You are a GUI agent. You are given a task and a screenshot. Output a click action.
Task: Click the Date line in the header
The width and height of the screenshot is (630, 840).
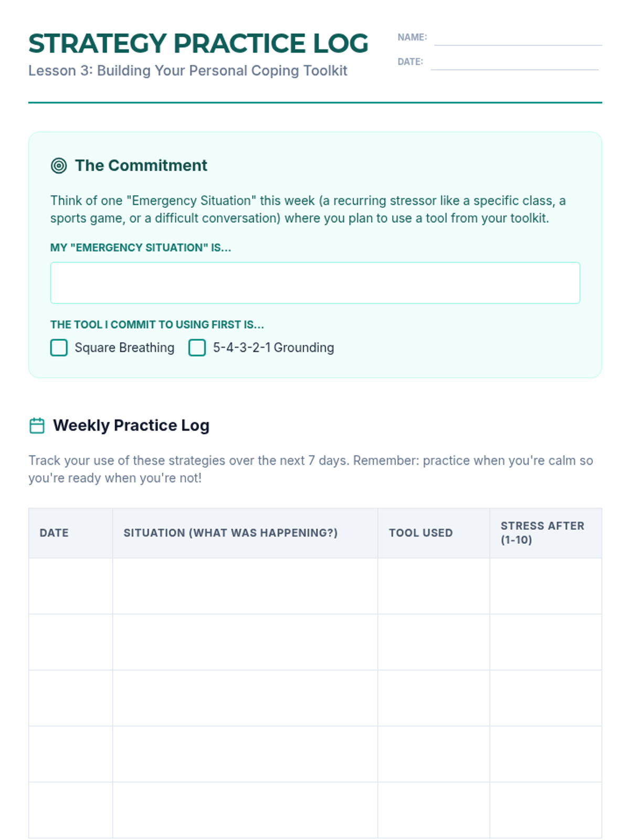(514, 62)
